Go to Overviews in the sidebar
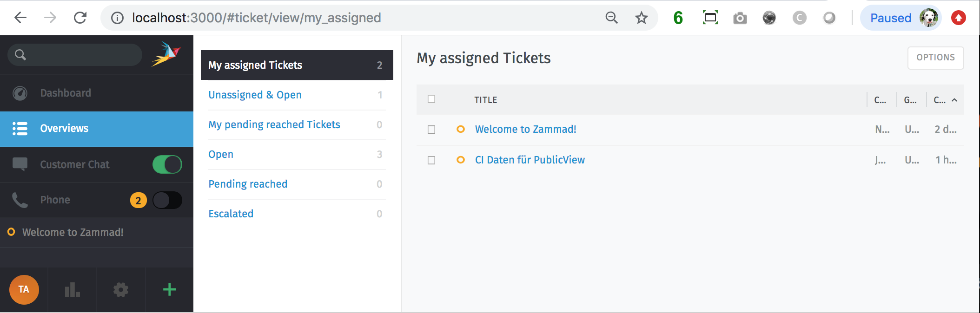 point(64,129)
